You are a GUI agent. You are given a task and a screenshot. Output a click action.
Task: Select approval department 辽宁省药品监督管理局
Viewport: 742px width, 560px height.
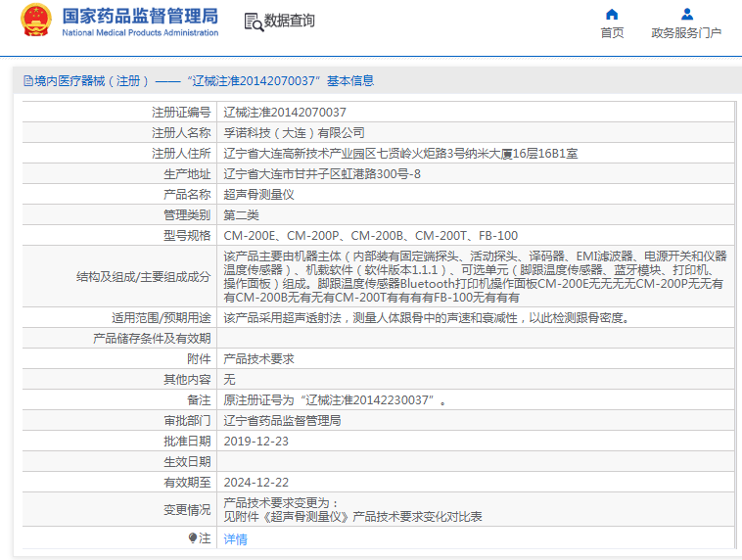(x=283, y=420)
